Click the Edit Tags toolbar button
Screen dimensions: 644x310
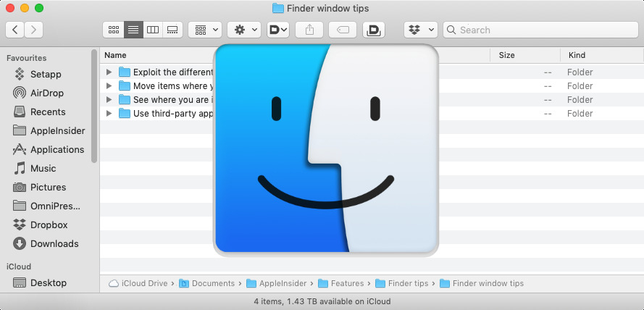point(343,30)
